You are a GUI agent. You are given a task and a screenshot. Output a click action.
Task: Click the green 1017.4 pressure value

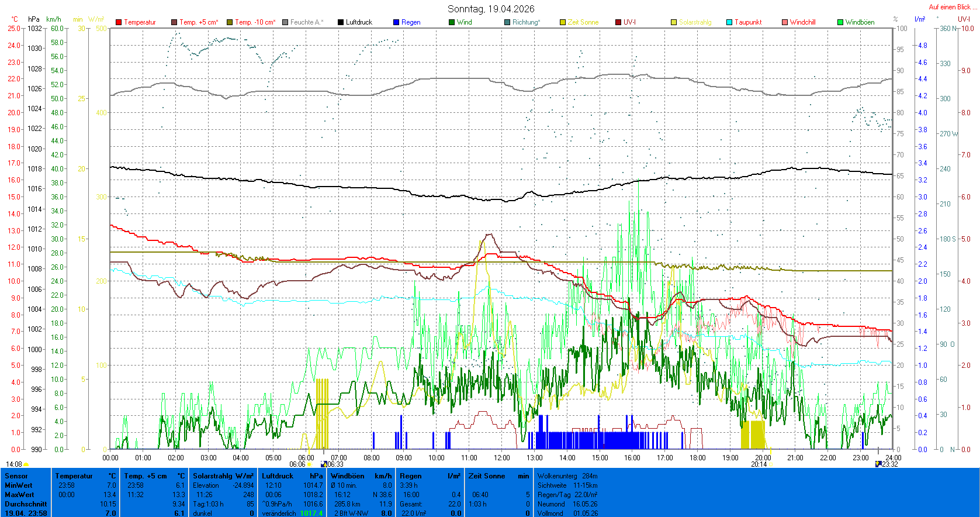311,513
